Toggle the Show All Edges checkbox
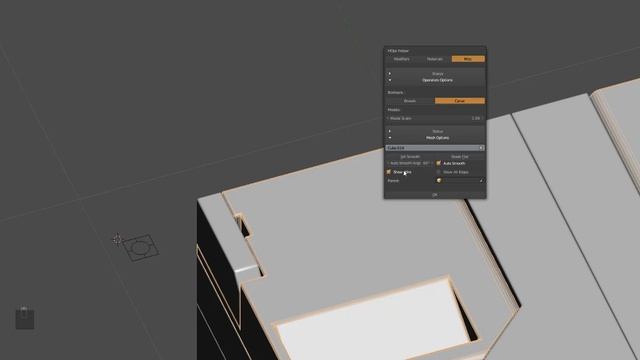Screen dimensions: 640x360 pos(439,172)
